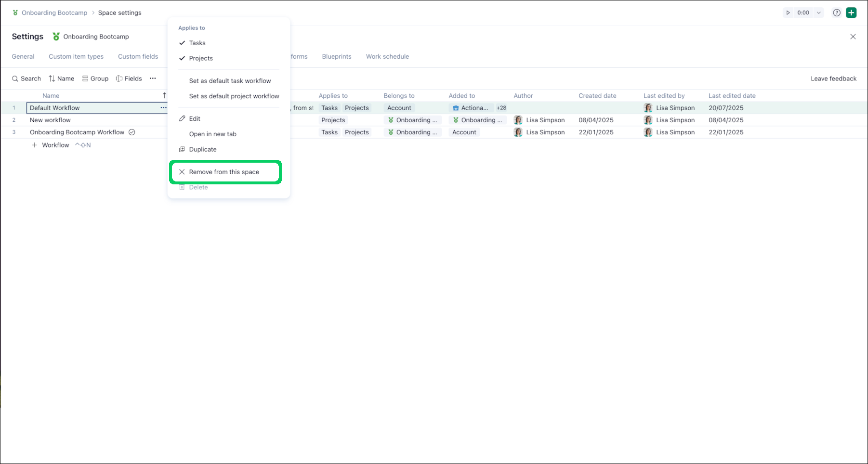Start the timer with the play icon
868x464 pixels.
tap(789, 13)
